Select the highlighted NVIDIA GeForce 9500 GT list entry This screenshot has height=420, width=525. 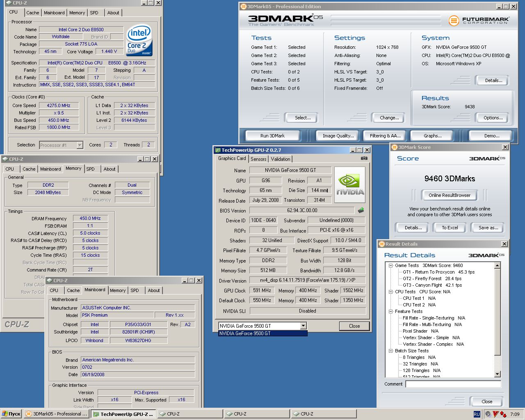(x=262, y=333)
